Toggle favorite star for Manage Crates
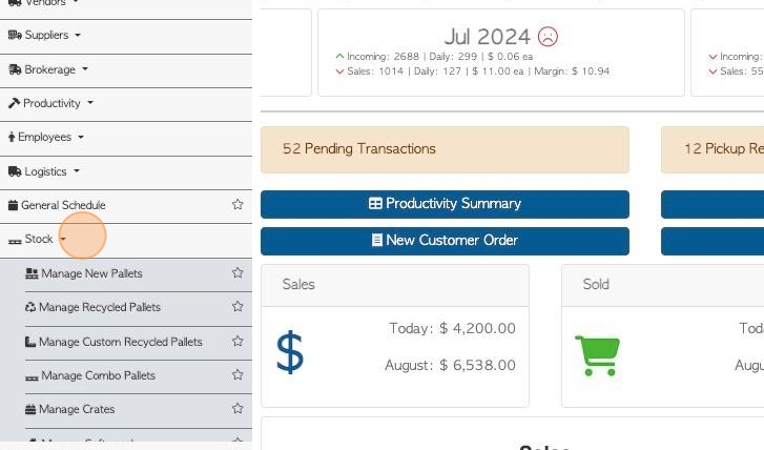 pos(237,409)
